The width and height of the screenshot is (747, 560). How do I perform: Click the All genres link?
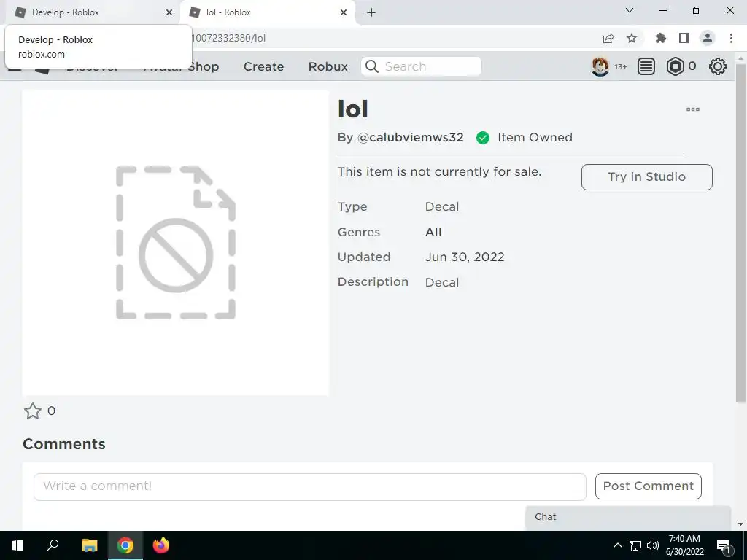click(x=433, y=232)
